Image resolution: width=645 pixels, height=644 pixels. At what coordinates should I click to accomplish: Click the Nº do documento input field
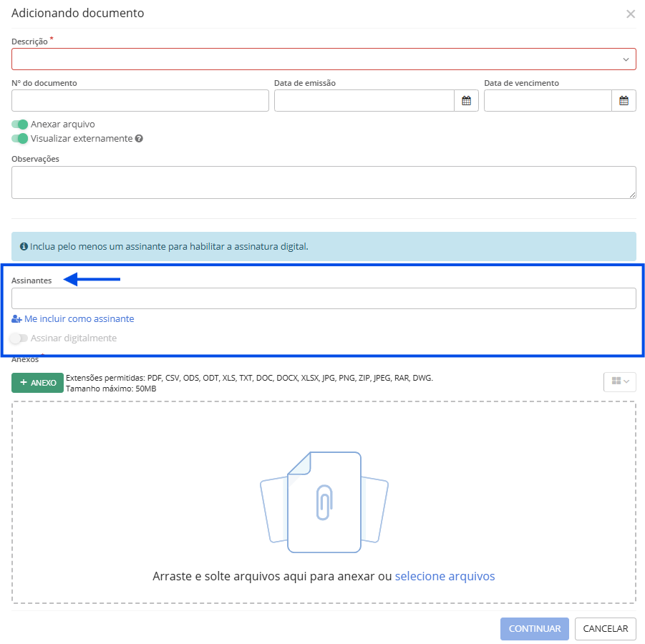tap(140, 101)
